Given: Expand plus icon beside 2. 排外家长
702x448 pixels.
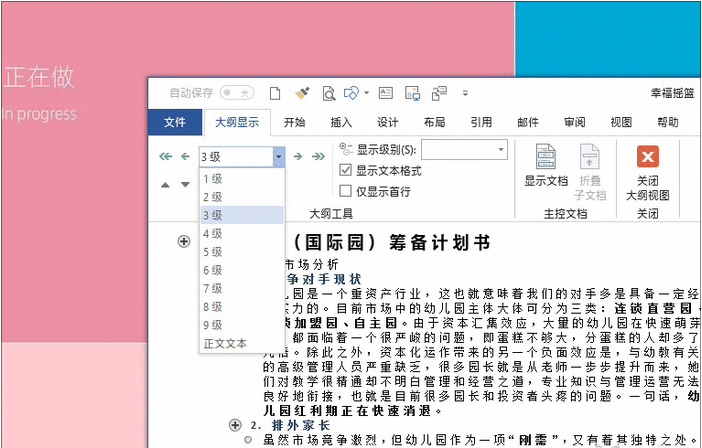Looking at the screenshot, I should (235, 425).
